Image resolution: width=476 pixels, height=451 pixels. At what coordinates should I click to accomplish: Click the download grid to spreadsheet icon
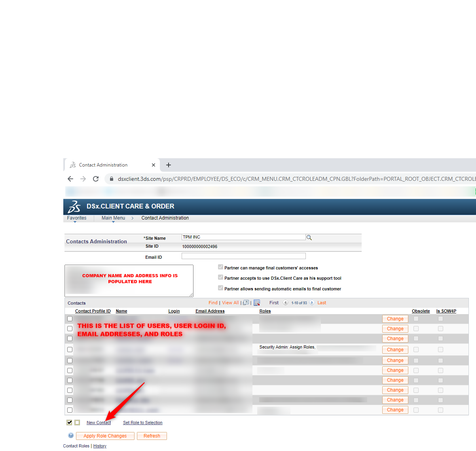click(257, 303)
